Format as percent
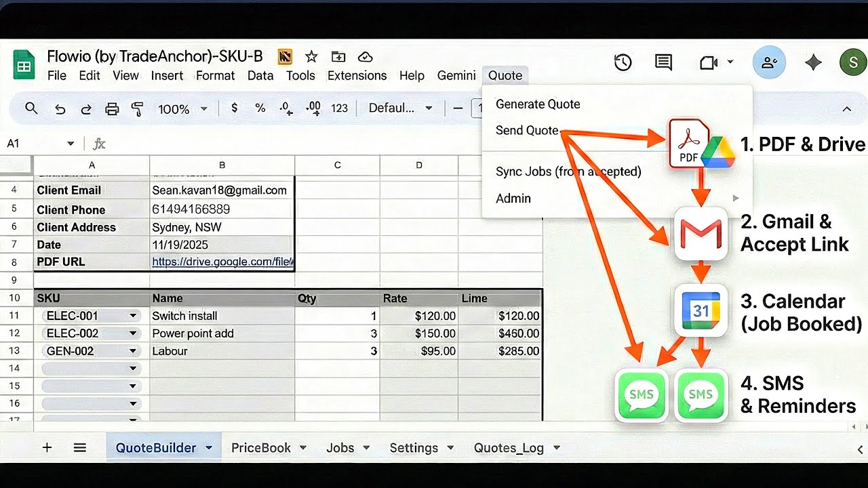 (260, 108)
